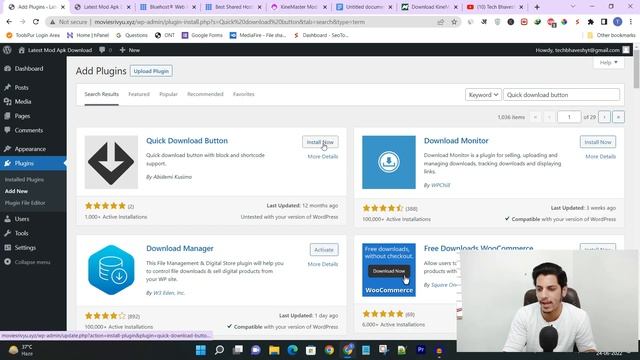Open Google Forms bookmark

[x=202, y=35]
